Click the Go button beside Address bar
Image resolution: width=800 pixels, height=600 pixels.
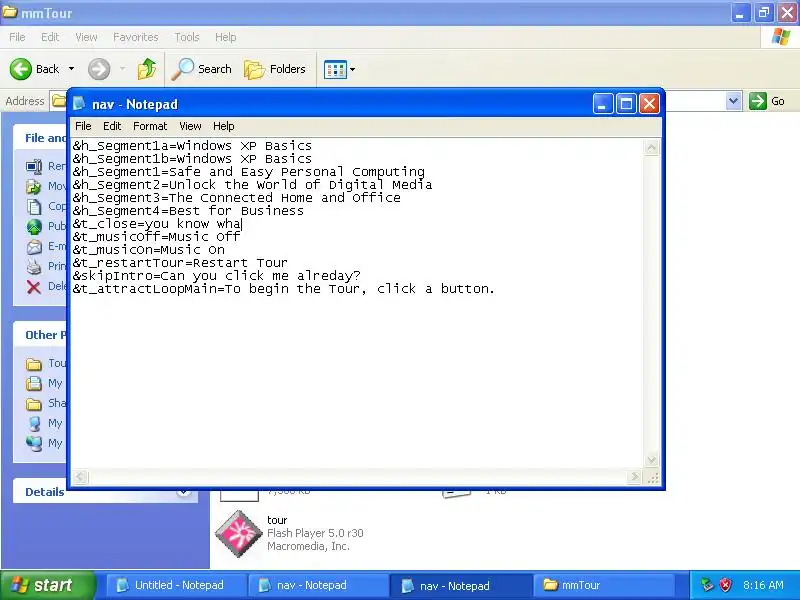(767, 101)
